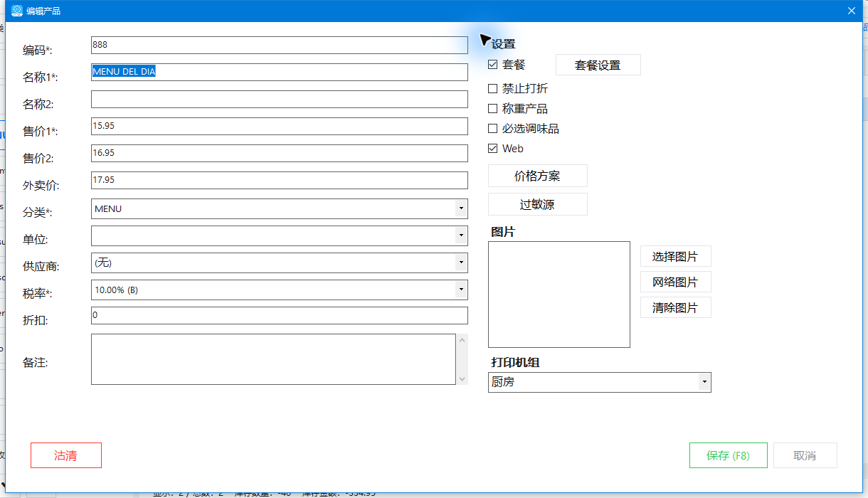Save with the 保存 (F8) button
Viewport: 868px width, 498px height.
729,455
